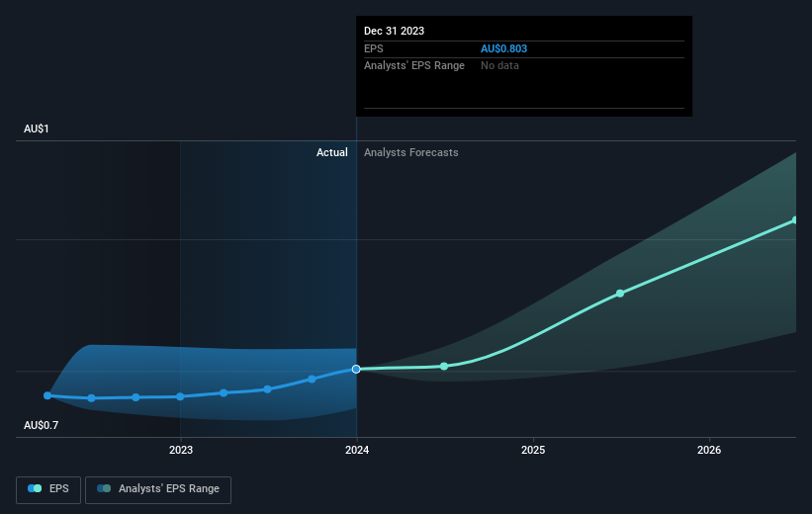Click the Dec 31 2023 tooltip date
Viewport: 812px width, 514px height.
click(394, 31)
